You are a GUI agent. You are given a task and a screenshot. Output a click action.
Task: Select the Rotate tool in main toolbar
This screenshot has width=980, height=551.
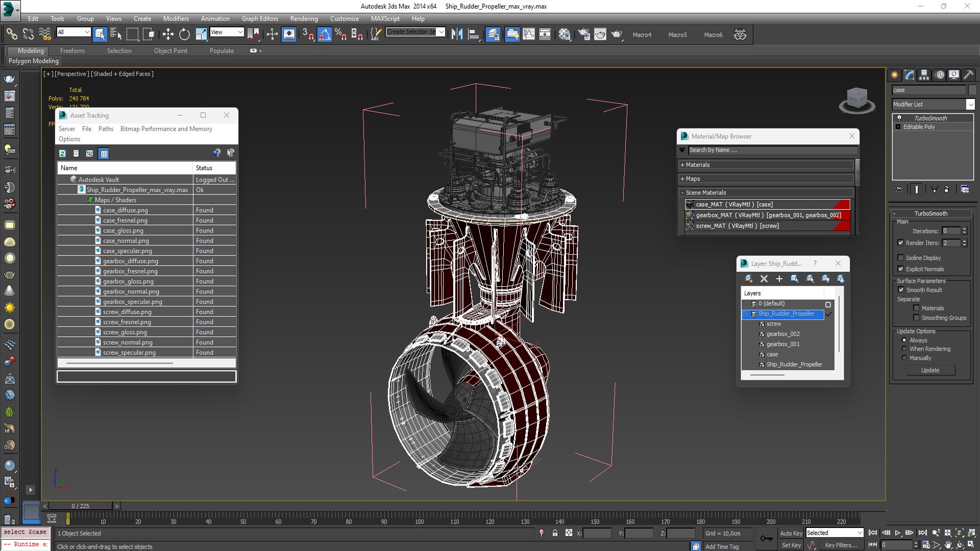(184, 34)
